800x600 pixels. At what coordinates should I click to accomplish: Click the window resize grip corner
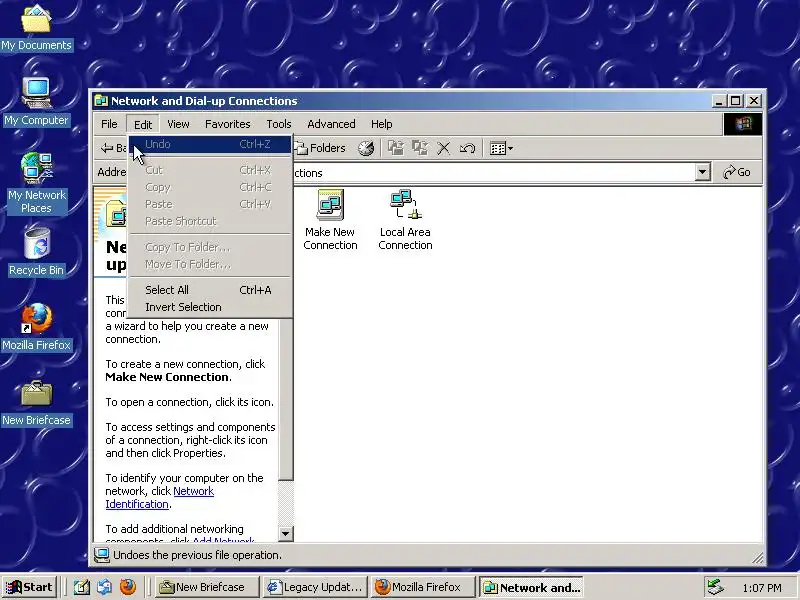click(757, 558)
